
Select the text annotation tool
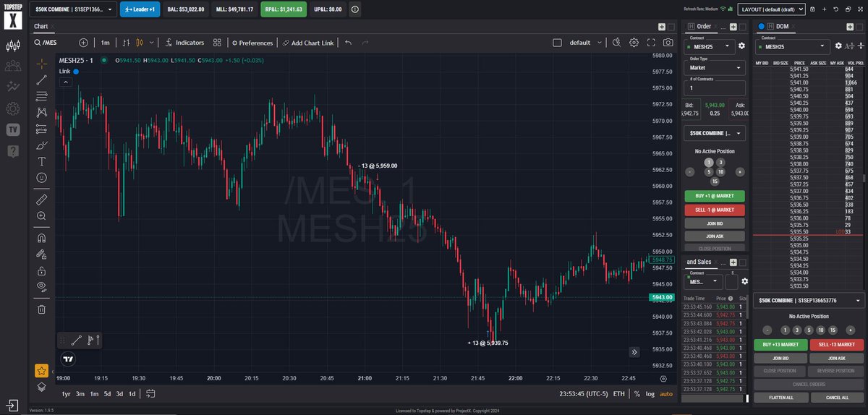[41, 161]
